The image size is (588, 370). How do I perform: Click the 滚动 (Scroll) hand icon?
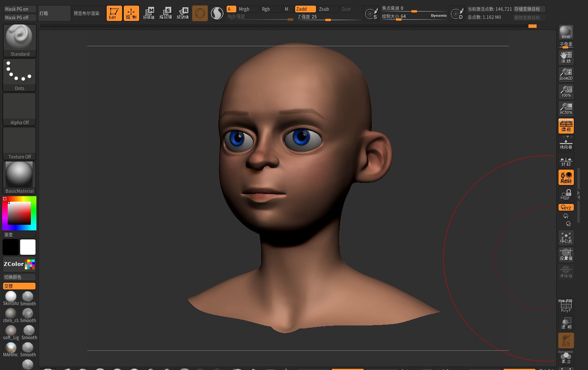point(566,57)
